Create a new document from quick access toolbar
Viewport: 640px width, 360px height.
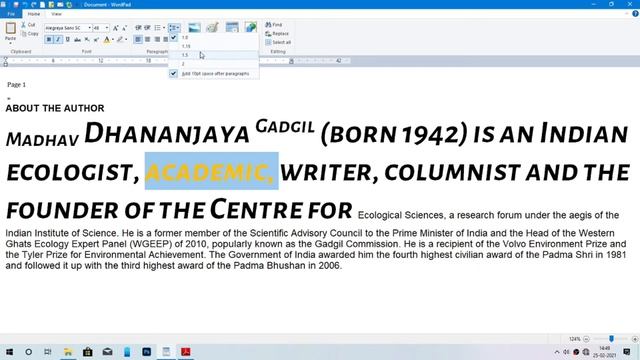click(42, 4)
